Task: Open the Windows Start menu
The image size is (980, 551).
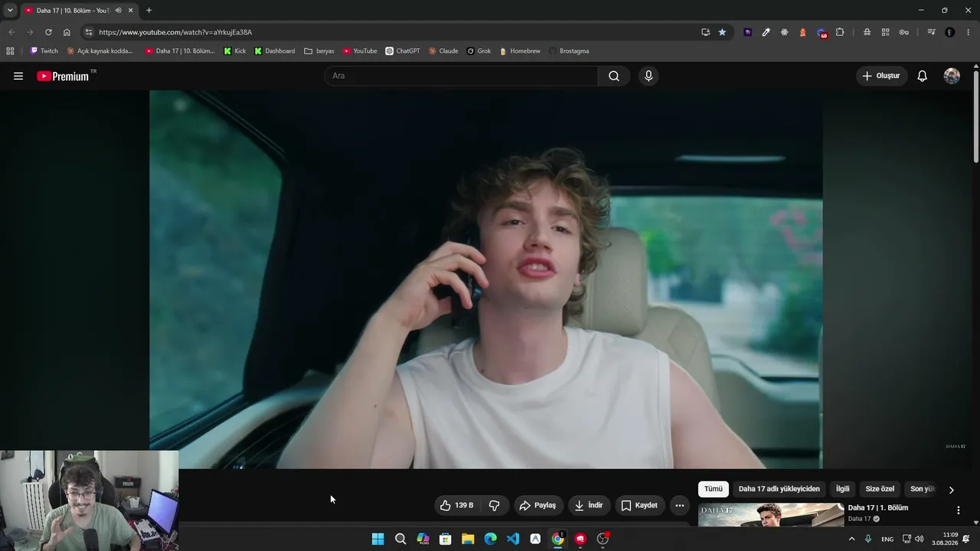Action: click(377, 539)
